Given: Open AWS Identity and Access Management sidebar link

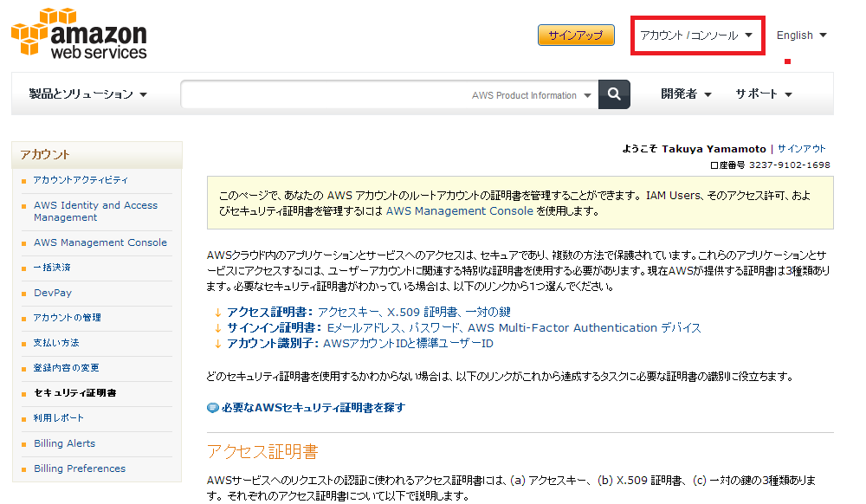Looking at the screenshot, I should (95, 211).
